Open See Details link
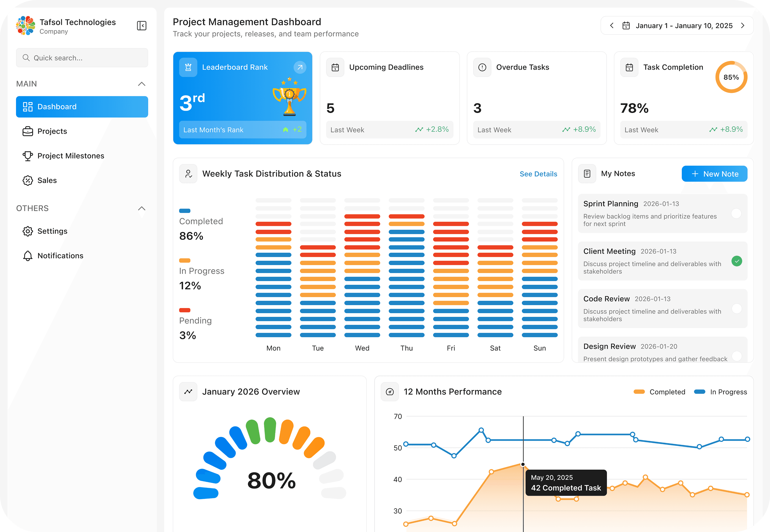The width and height of the screenshot is (770, 532). tap(538, 174)
